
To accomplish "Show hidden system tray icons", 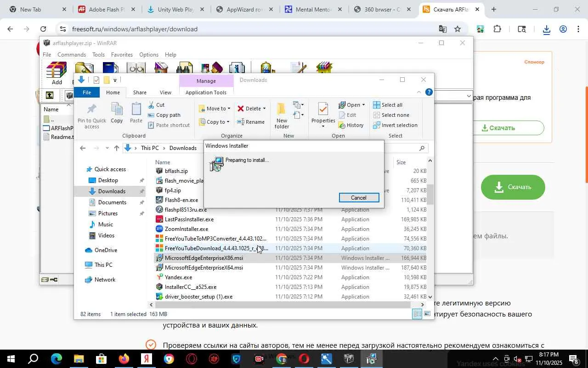I will tap(495, 359).
